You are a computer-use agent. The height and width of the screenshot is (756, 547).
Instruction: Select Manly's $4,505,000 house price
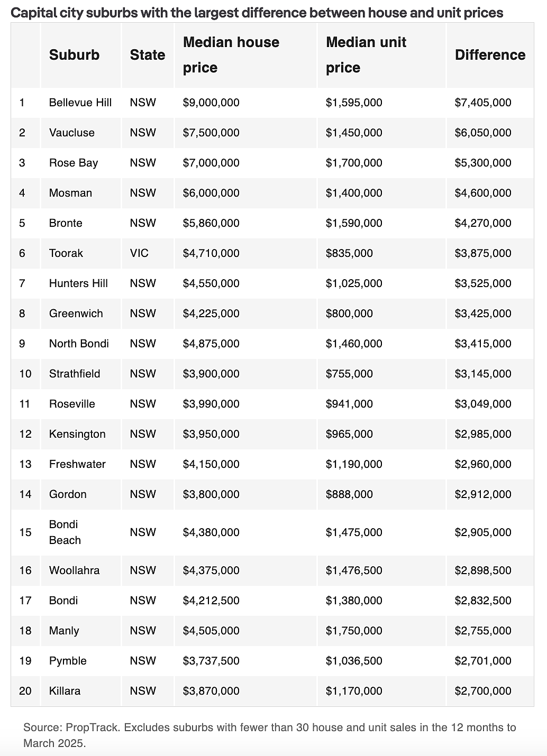(x=211, y=631)
